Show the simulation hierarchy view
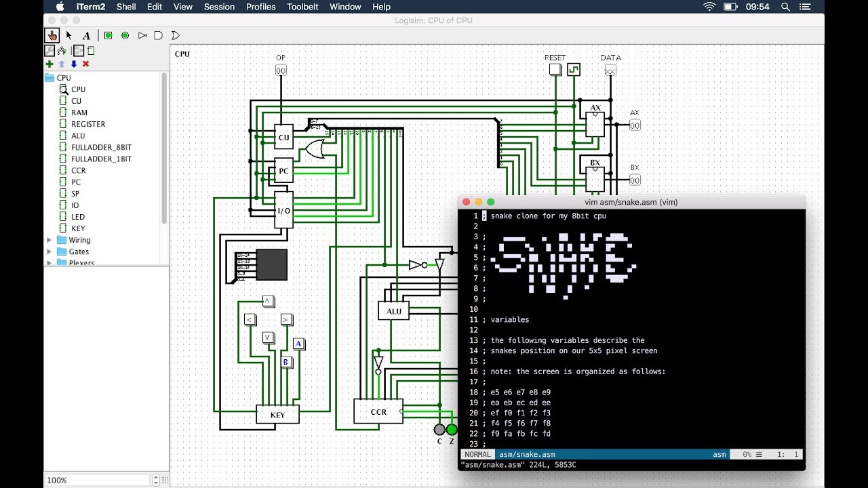 pyautogui.click(x=62, y=50)
